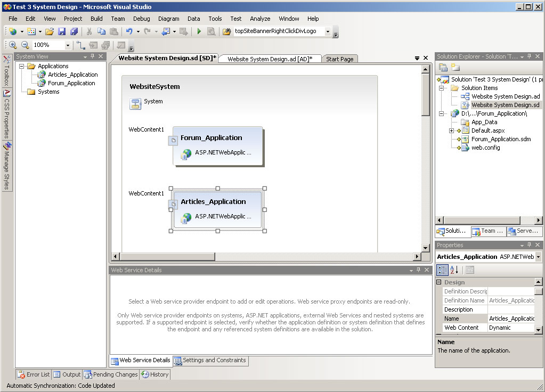
Task: Switch to Server Explorer tab
Action: click(524, 231)
